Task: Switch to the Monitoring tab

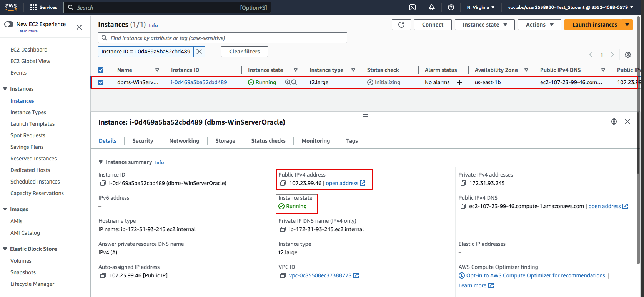Action: 316,141
